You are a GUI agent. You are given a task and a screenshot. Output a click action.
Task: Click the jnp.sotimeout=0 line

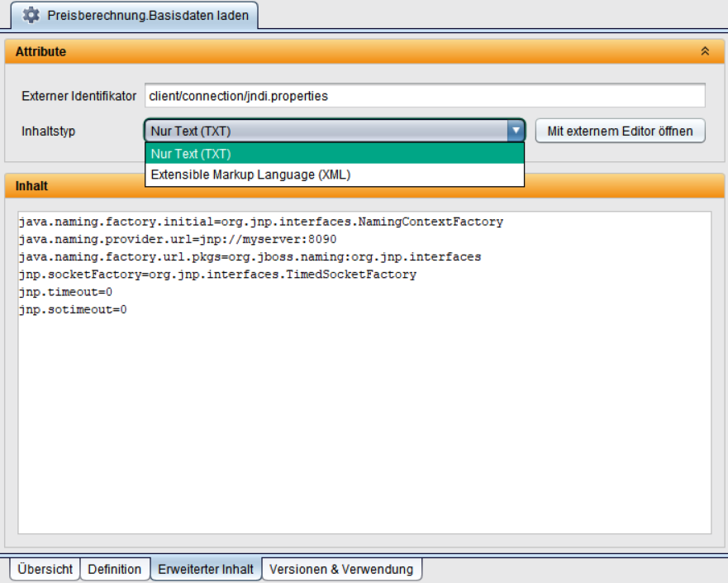coord(72,309)
